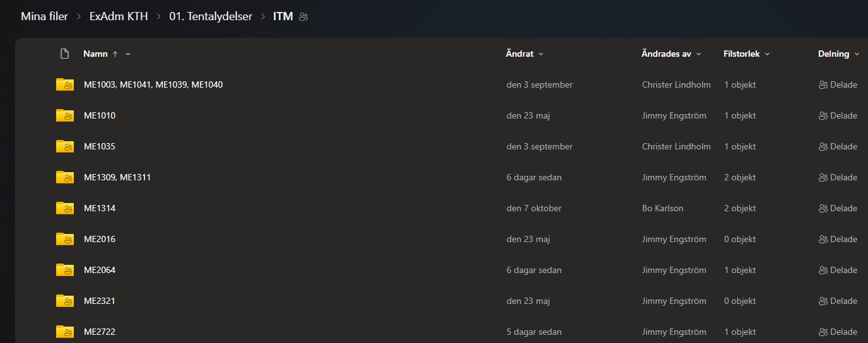Click the ME2064 shared folder icon
868x343 pixels.
[x=65, y=270]
